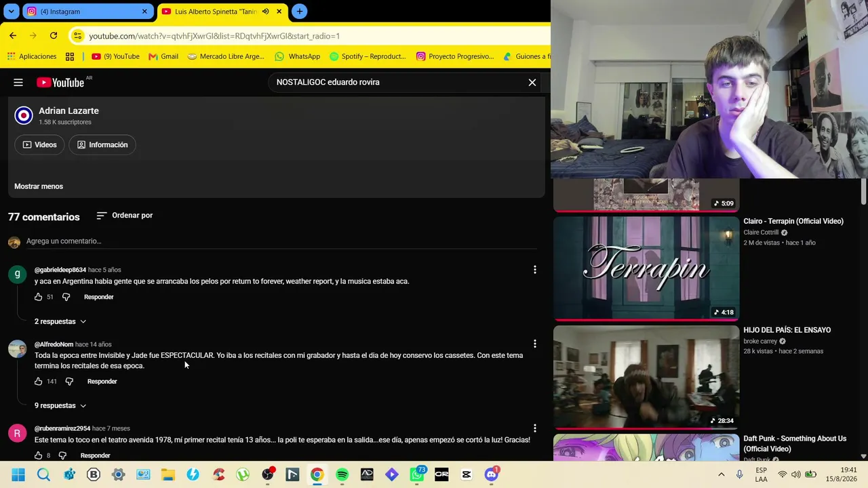Switch to Google Chrome on the taskbar
The height and width of the screenshot is (488, 868).
coord(317,474)
